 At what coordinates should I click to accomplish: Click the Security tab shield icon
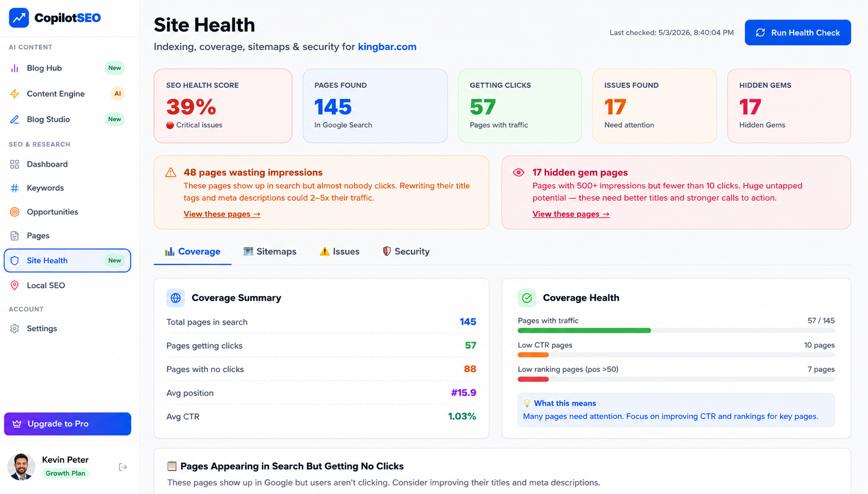[386, 251]
